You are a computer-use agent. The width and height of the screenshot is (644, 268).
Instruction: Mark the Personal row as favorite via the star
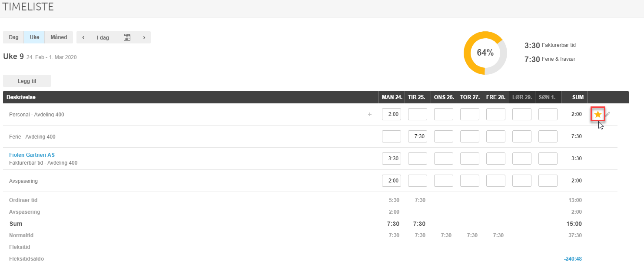pyautogui.click(x=598, y=114)
